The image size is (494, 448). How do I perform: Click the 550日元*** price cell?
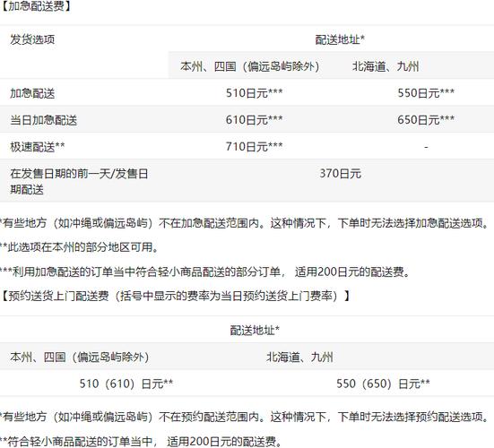point(426,93)
